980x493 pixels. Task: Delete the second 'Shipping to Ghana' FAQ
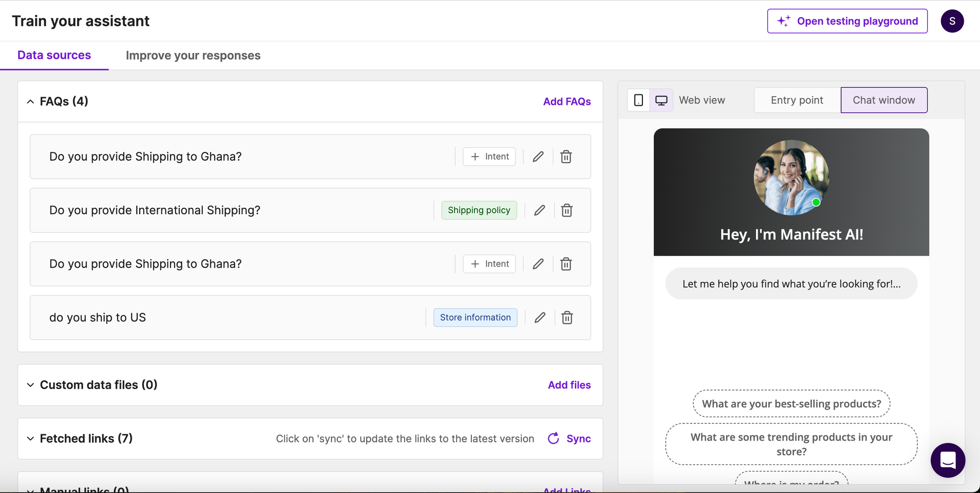click(x=566, y=264)
